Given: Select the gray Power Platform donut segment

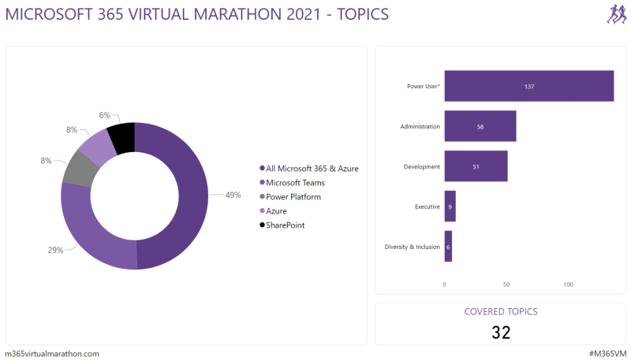Looking at the screenshot, I should (x=80, y=169).
